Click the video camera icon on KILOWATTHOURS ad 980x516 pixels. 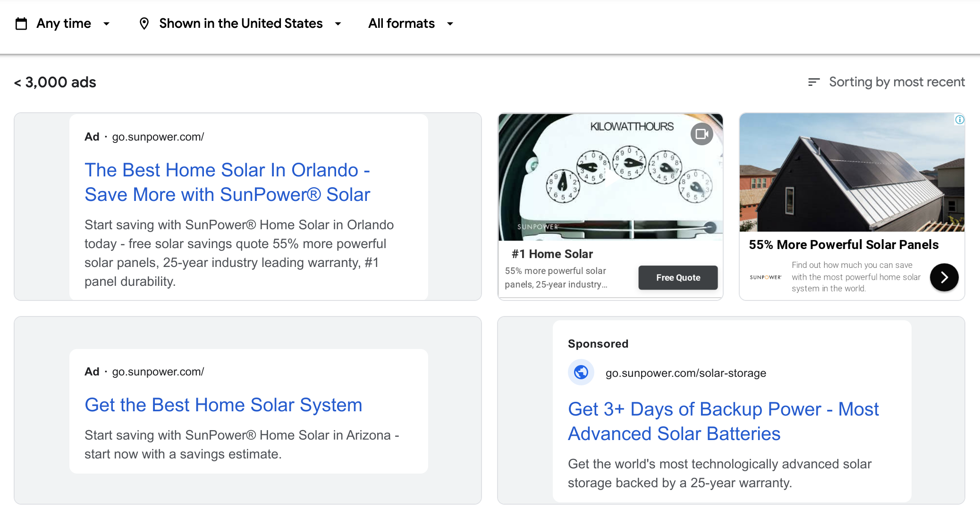pos(702,134)
